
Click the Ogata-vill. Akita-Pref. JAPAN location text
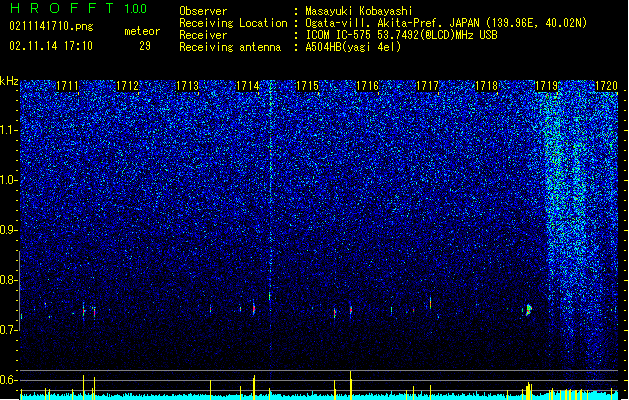[446, 23]
